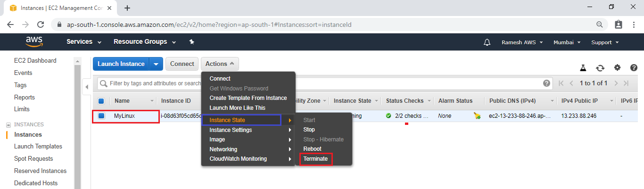Image resolution: width=644 pixels, height=189 pixels.
Task: Click the Connect toolbar button
Action: click(x=182, y=64)
